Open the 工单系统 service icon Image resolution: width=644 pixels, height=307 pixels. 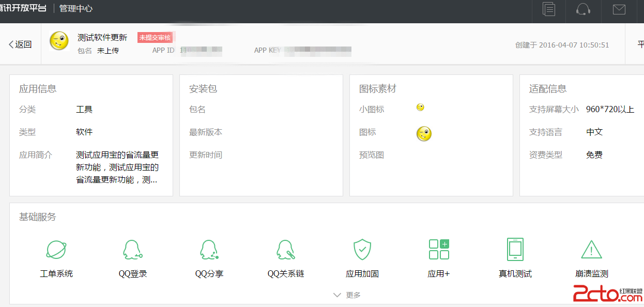[x=56, y=250]
